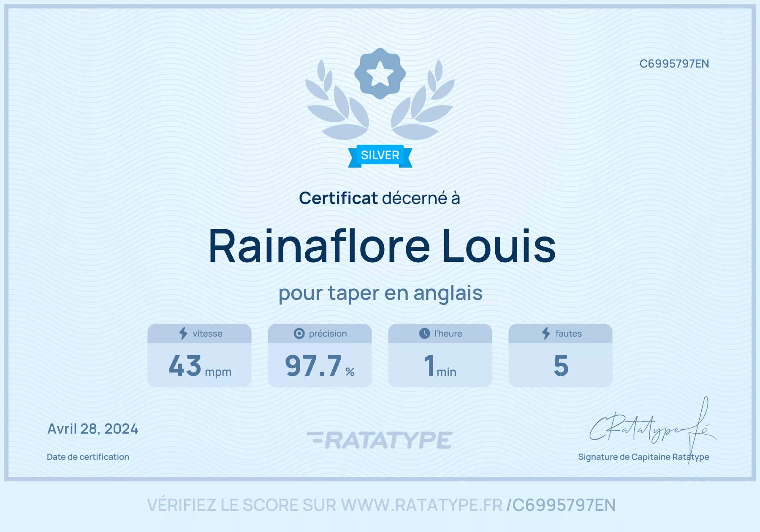Click 'Signature de Capitaine Ratatype' caption
The width and height of the screenshot is (760, 532).
coord(643,457)
